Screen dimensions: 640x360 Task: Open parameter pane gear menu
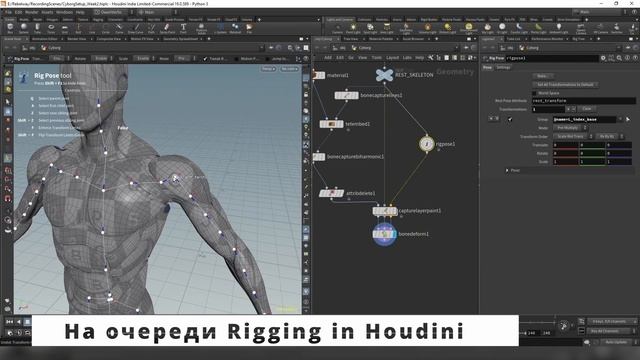603,58
